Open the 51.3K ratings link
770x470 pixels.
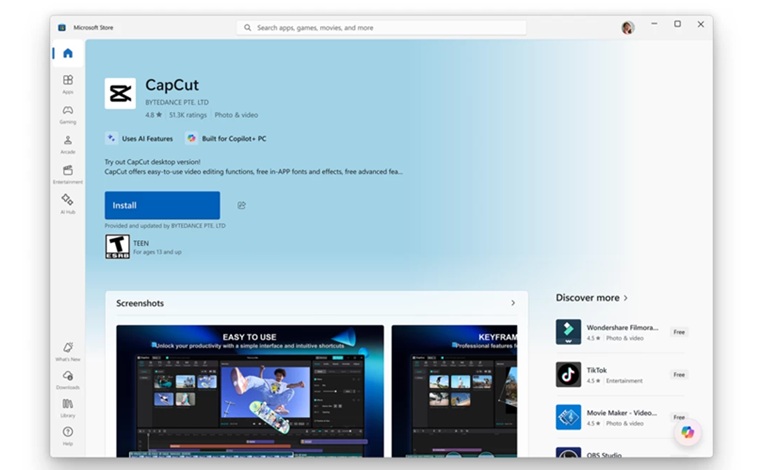(188, 115)
